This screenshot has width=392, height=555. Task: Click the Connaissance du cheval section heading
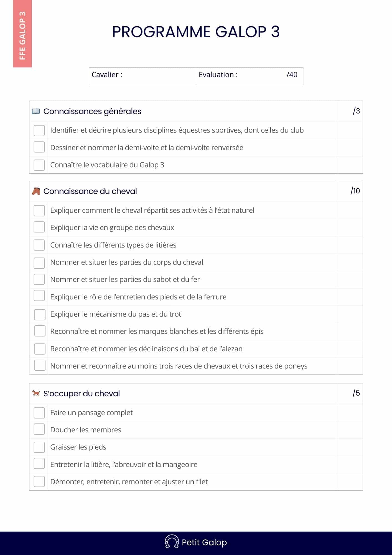click(90, 191)
